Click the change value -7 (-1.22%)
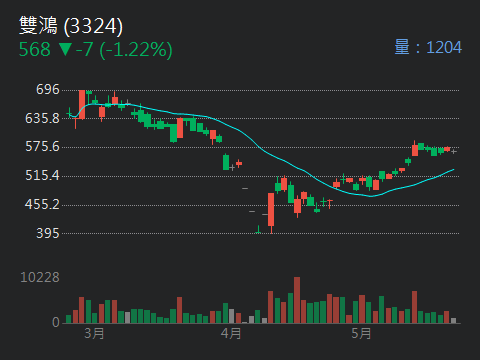This screenshot has width=480, height=360. click(x=124, y=50)
